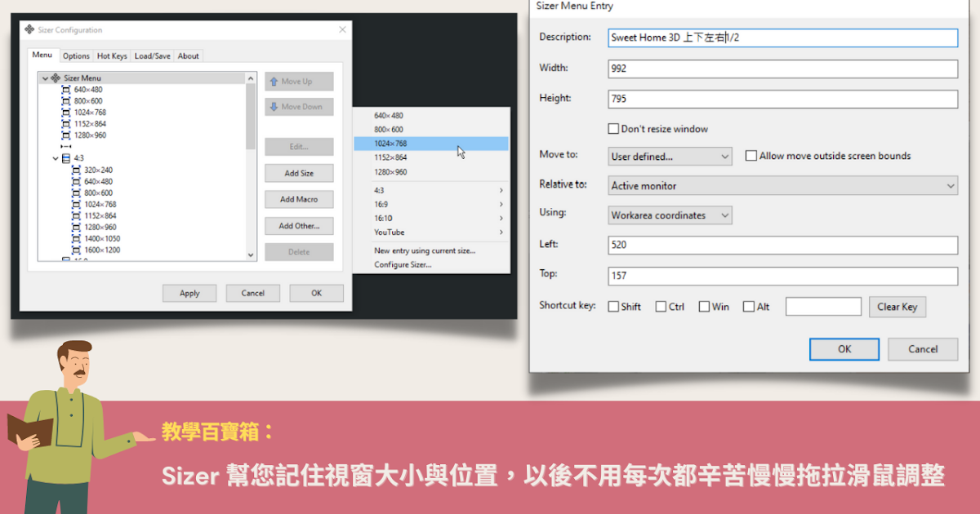Click the window icon beside 640×480 entry

[65, 91]
